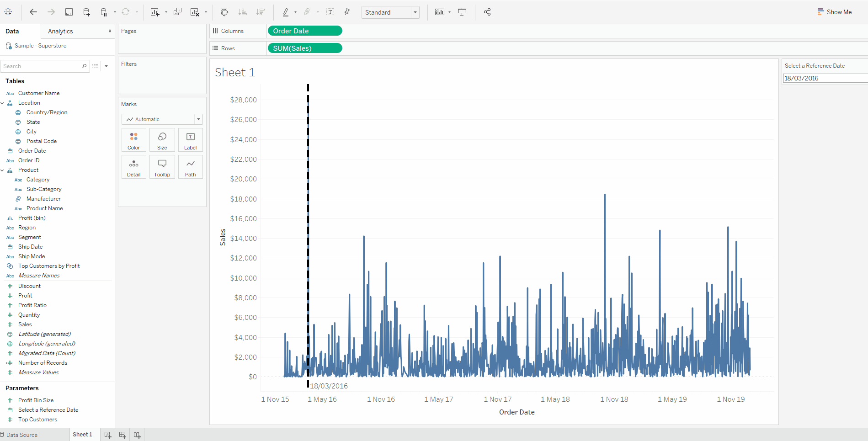
Task: Click the New Story icon in bottom bar
Action: (137, 435)
